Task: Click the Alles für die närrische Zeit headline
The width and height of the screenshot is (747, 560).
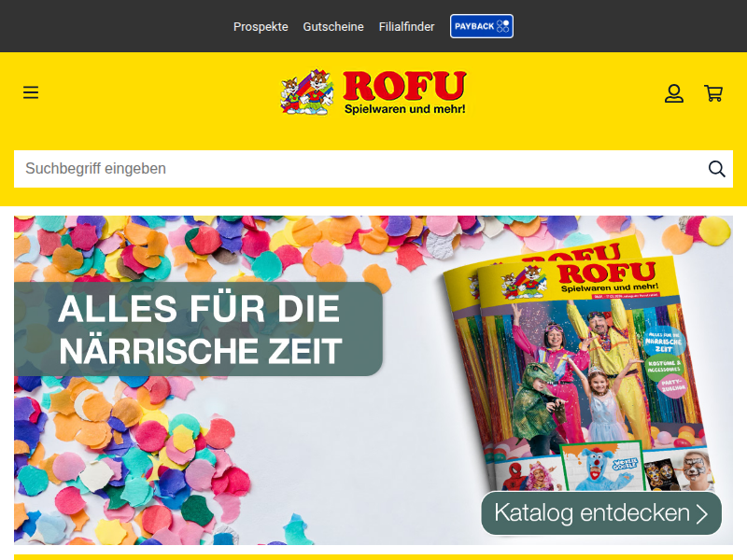Action: [x=200, y=329]
